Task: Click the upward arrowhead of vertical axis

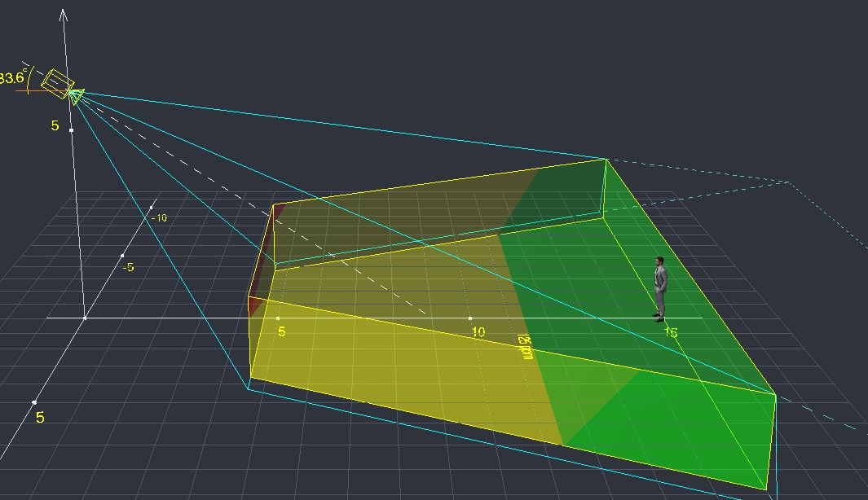Action: coord(64,14)
